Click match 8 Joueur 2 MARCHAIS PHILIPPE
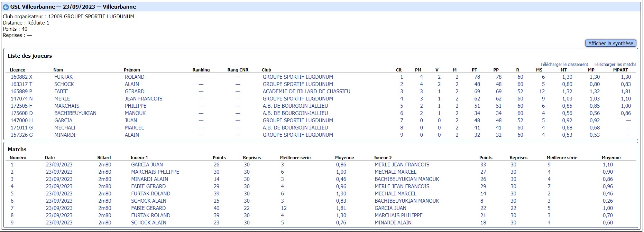 point(398,215)
